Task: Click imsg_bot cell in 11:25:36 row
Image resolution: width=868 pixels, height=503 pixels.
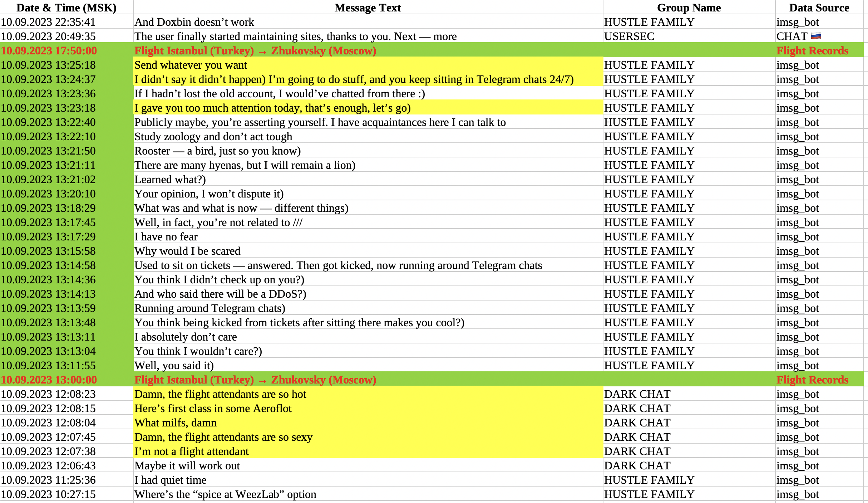Action: click(797, 480)
